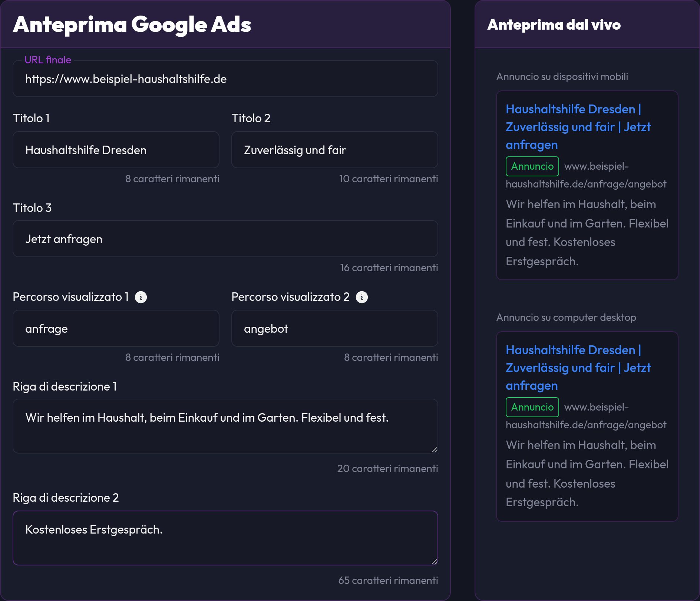The image size is (700, 601).
Task: Click the desktop preview description text
Action: tap(587, 474)
